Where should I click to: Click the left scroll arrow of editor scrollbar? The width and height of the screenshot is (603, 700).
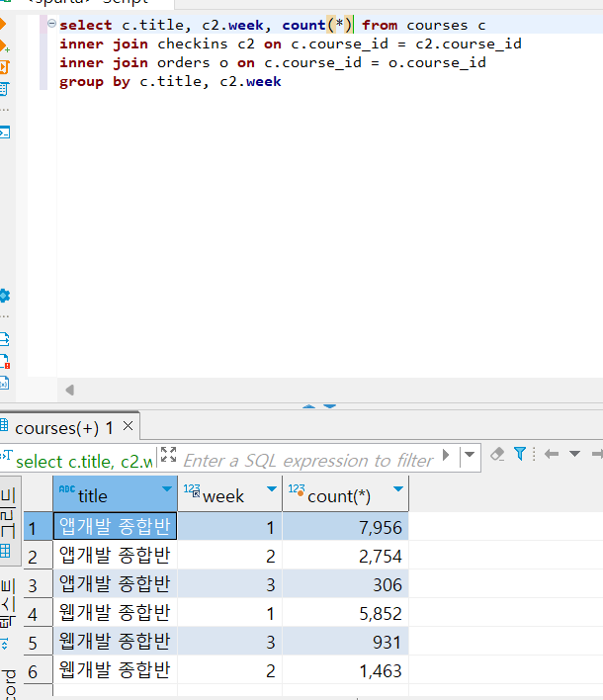coord(69,391)
